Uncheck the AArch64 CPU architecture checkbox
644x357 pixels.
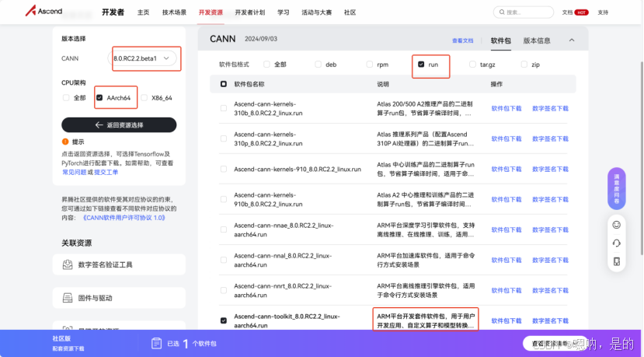[99, 98]
